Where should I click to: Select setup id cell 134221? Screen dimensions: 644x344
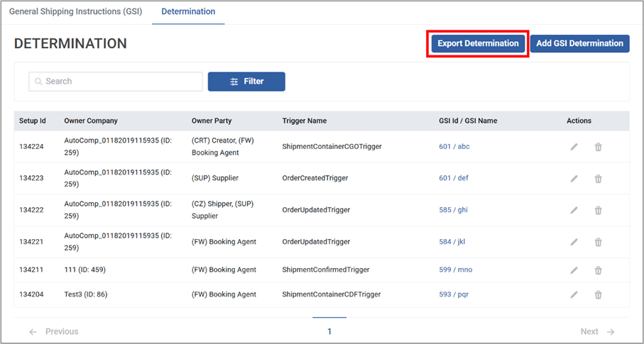(x=31, y=242)
